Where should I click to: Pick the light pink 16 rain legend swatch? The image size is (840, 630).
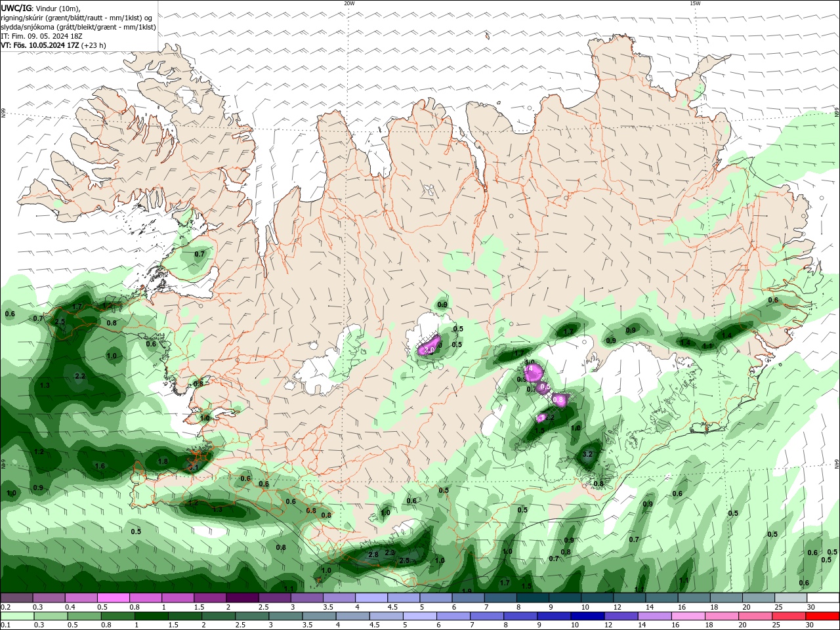(688, 616)
